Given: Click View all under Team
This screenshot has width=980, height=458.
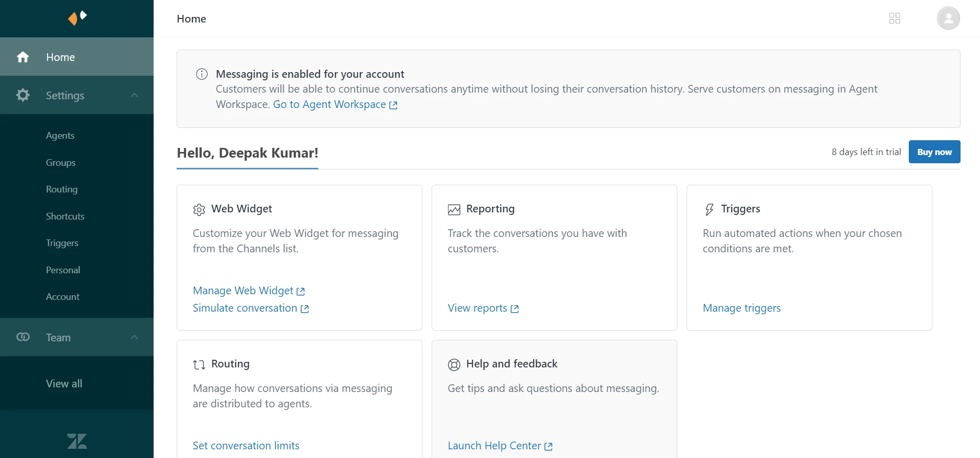Looking at the screenshot, I should pyautogui.click(x=64, y=384).
